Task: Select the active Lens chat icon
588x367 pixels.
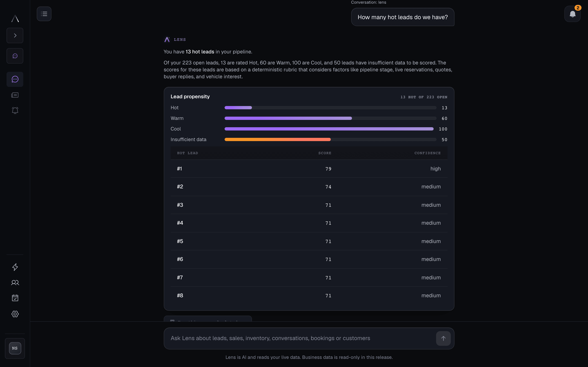Action: [x=15, y=79]
